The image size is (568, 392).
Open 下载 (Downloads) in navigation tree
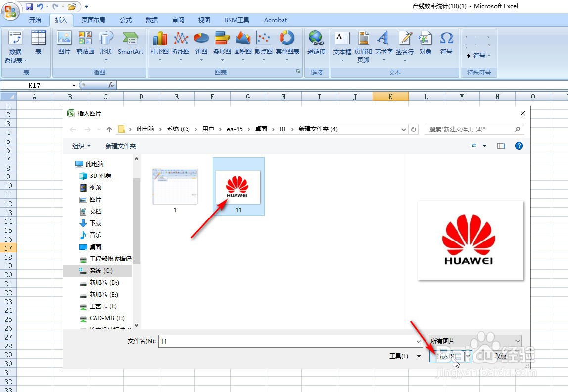[91, 223]
